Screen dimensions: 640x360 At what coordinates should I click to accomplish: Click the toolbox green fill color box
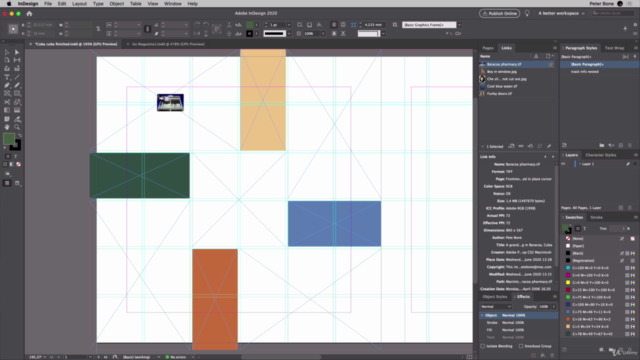(9, 139)
